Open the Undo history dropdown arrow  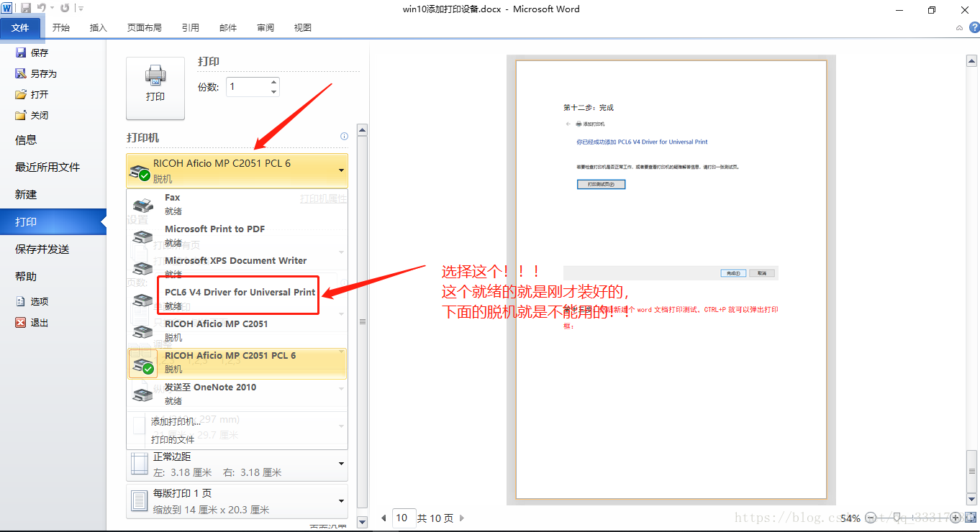(x=52, y=9)
